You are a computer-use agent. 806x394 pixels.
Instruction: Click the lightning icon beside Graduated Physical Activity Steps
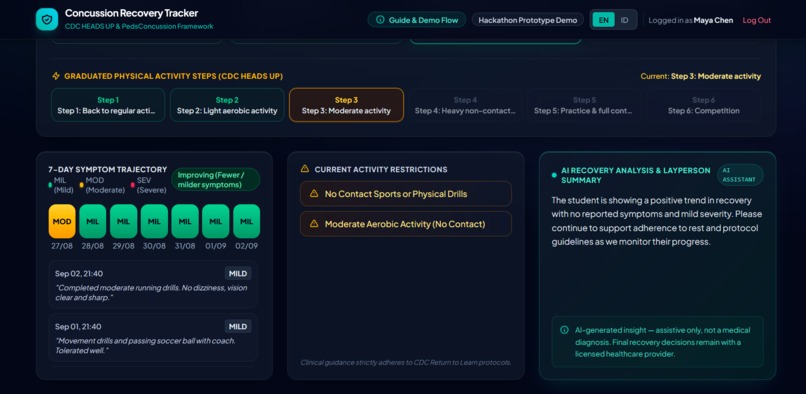click(x=56, y=76)
